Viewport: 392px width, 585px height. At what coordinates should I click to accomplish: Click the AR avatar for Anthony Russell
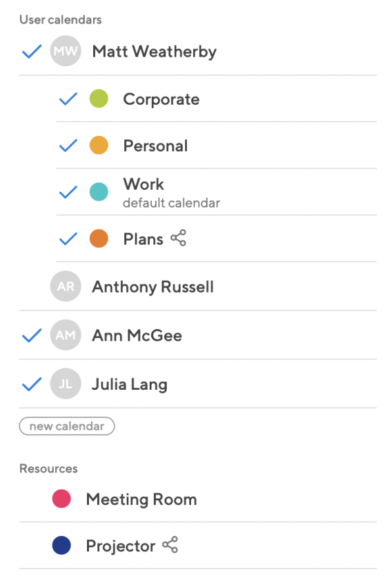pos(66,286)
